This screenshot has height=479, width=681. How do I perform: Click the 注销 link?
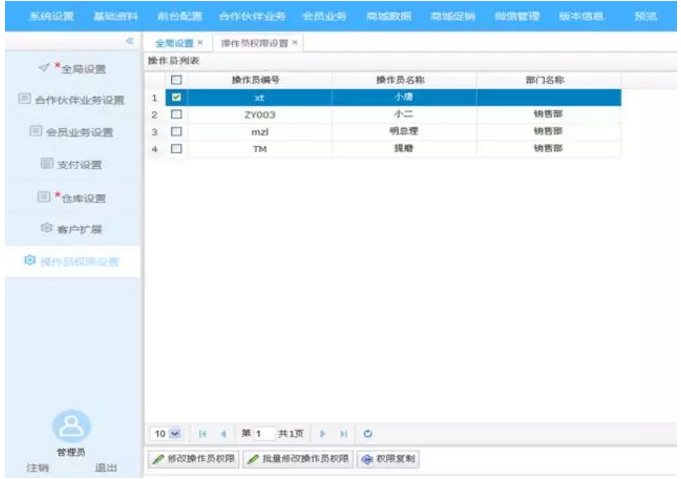pos(38,468)
